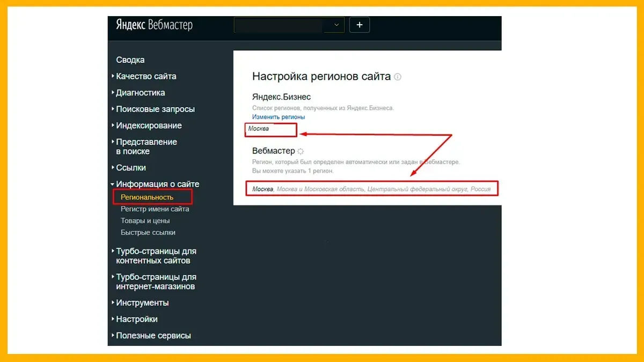Select Регистр имени сайта submenu item
Viewport: 644px width, 362px height.
(x=155, y=209)
